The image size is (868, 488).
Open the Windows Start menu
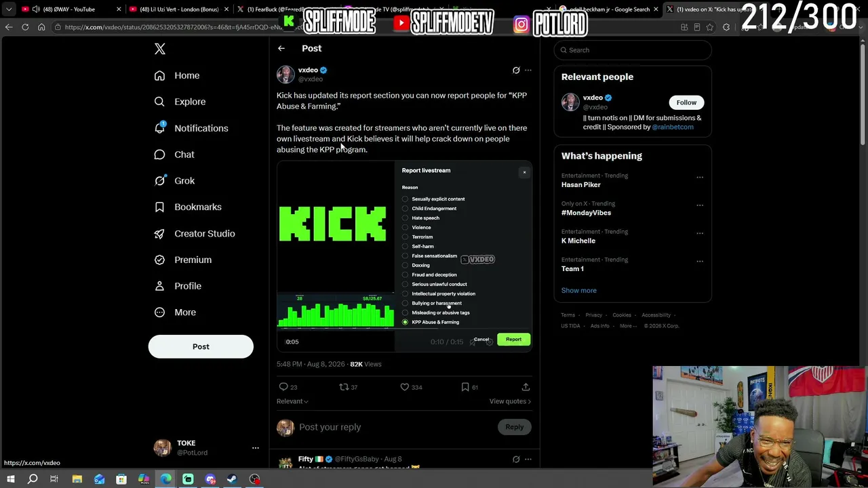click(x=10, y=479)
